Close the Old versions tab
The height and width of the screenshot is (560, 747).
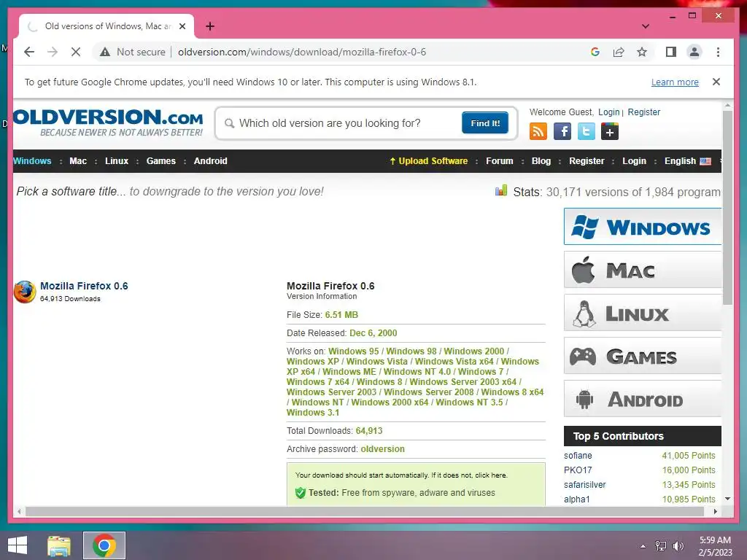tap(182, 26)
